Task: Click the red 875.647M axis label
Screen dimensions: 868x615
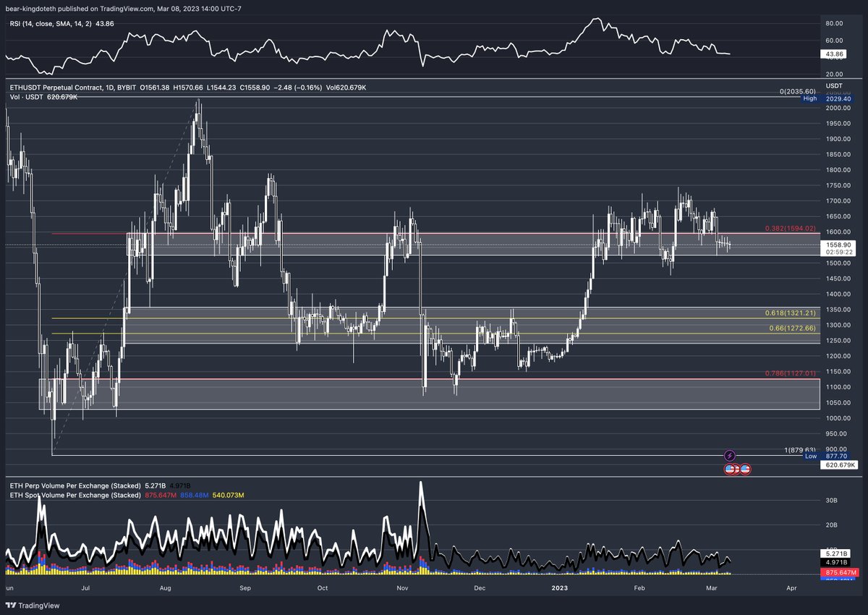Action: pyautogui.click(x=841, y=572)
